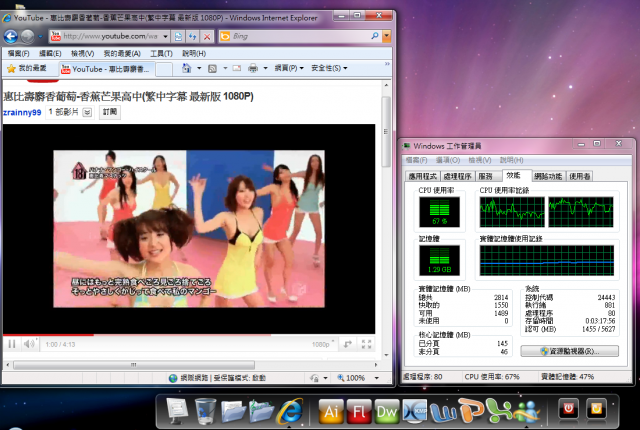Click the red stop loading icon
Viewport: 640px width, 430px height.
[x=207, y=37]
